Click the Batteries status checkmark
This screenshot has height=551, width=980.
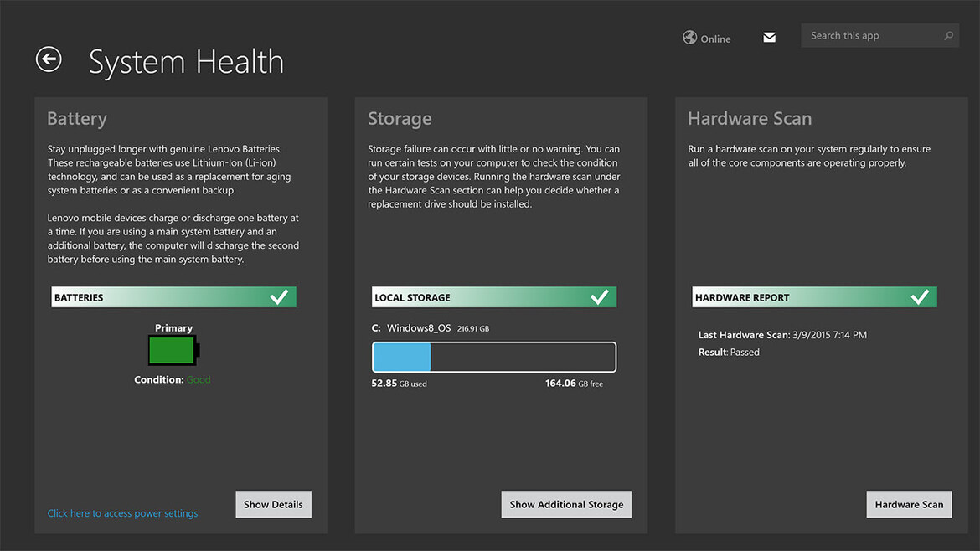click(280, 296)
